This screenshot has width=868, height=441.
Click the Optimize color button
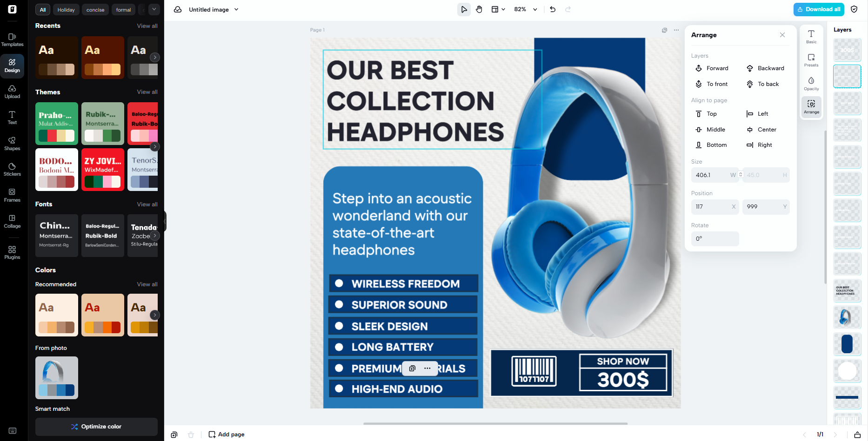pyautogui.click(x=96, y=427)
